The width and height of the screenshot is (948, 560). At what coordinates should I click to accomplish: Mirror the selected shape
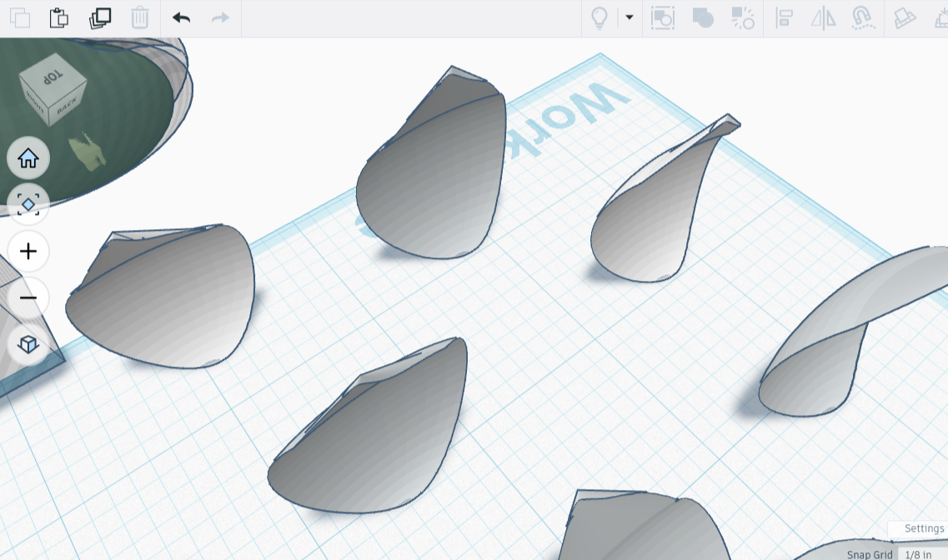click(x=823, y=18)
